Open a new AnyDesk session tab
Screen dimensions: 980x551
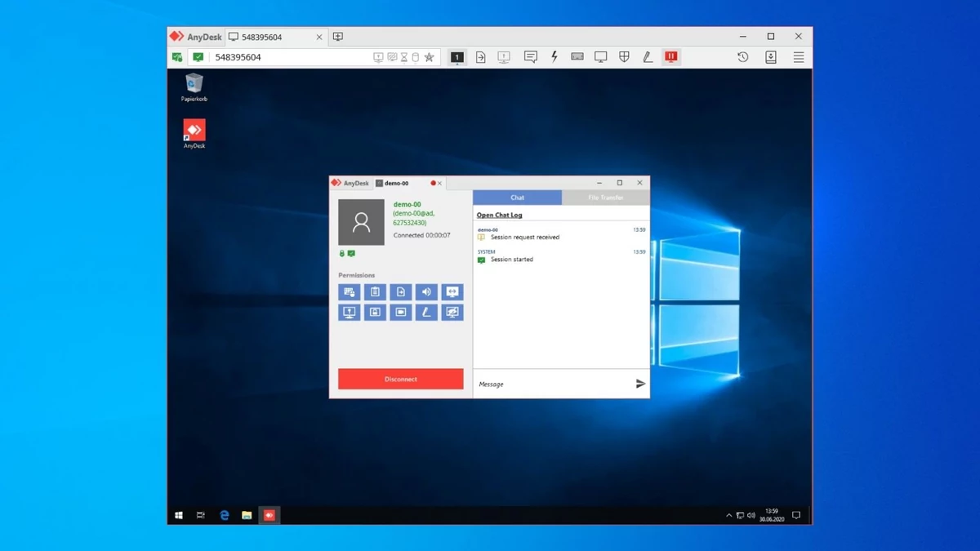[x=338, y=37]
